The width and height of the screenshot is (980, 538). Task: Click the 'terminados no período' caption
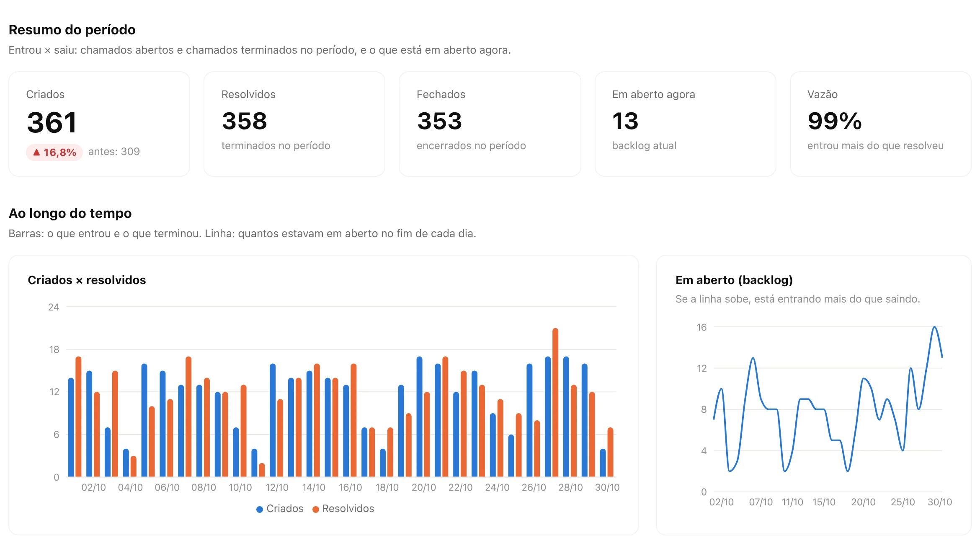[276, 146]
